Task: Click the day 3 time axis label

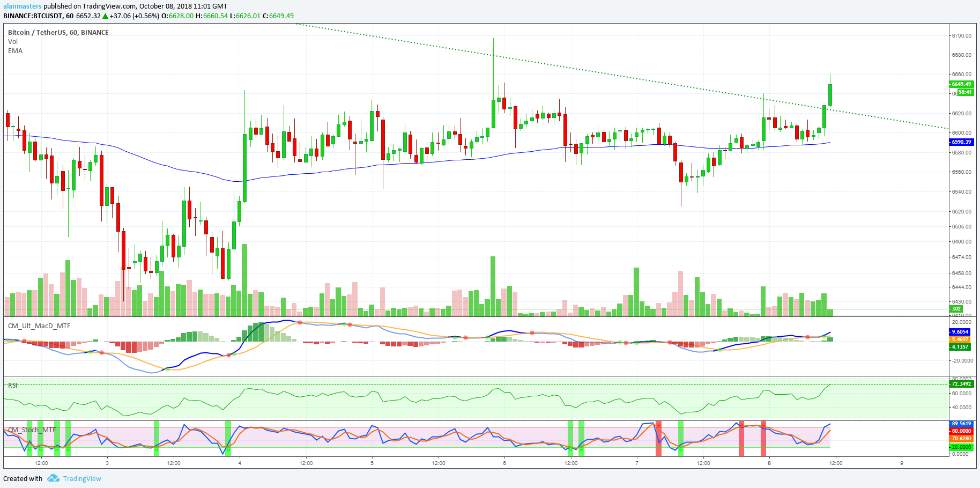Action: pyautogui.click(x=107, y=463)
